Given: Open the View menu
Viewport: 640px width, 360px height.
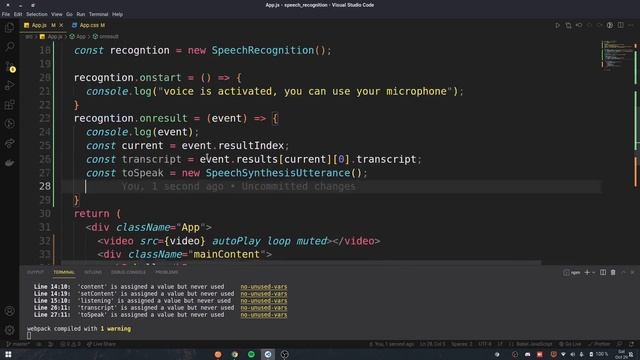Looking at the screenshot, I should pos(57,14).
